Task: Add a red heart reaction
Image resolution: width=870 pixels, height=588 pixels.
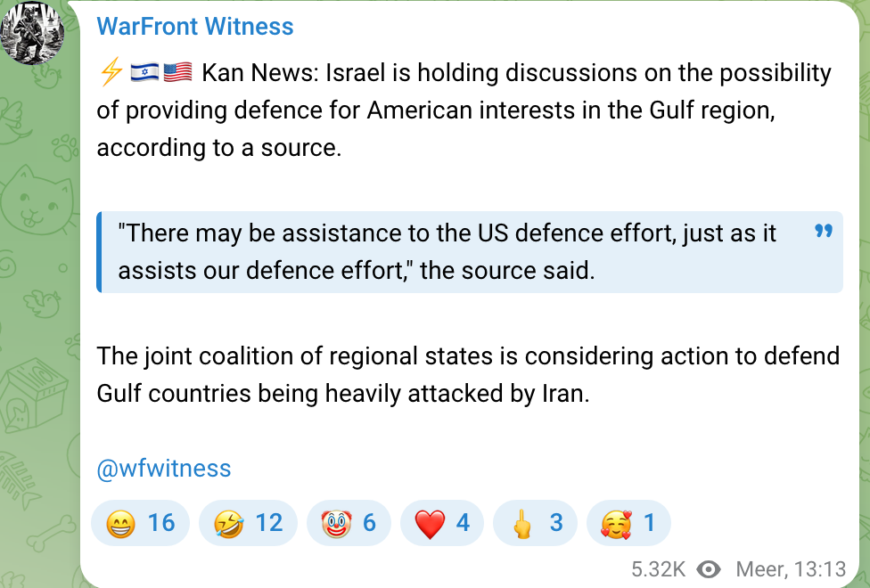Action: 442,523
